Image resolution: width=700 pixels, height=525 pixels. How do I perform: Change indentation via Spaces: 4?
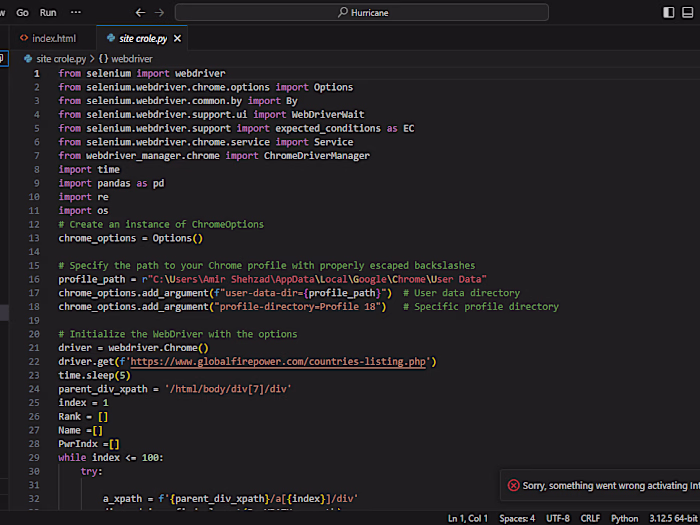pyautogui.click(x=518, y=518)
